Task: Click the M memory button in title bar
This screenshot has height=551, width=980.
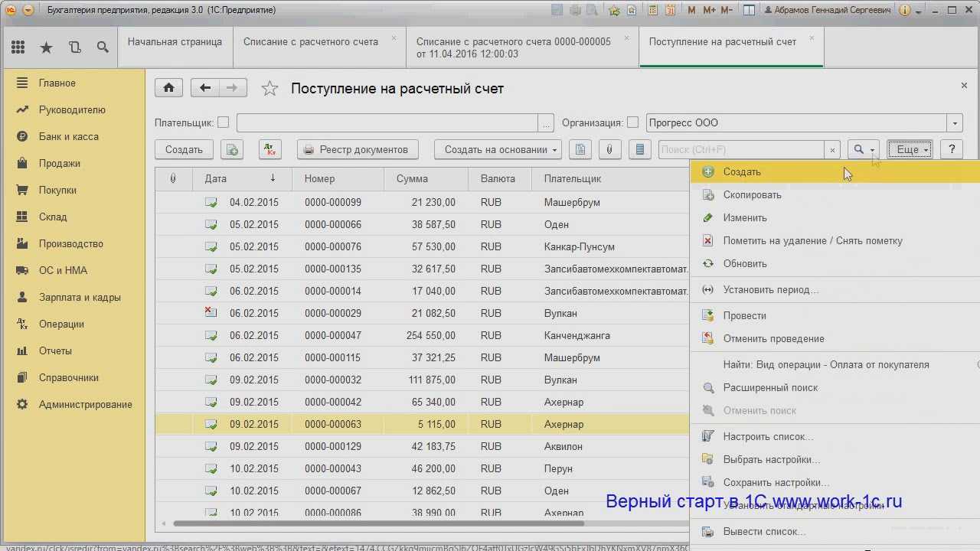Action: point(692,11)
